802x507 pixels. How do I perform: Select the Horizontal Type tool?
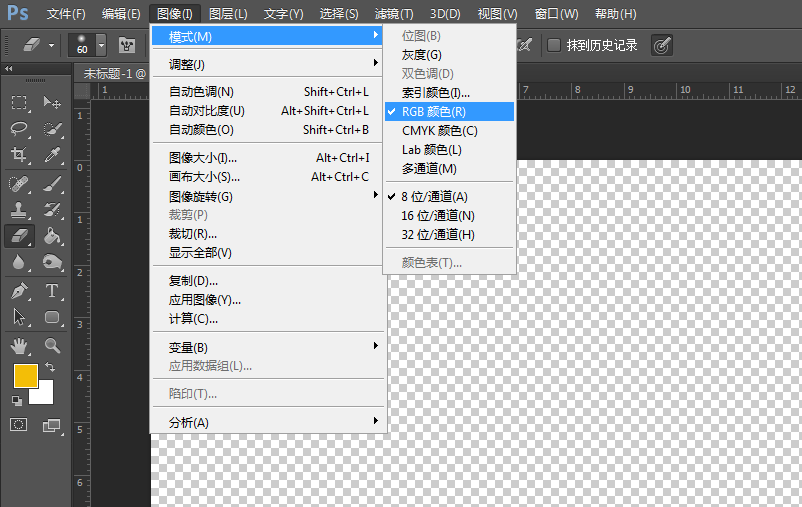[x=52, y=291]
